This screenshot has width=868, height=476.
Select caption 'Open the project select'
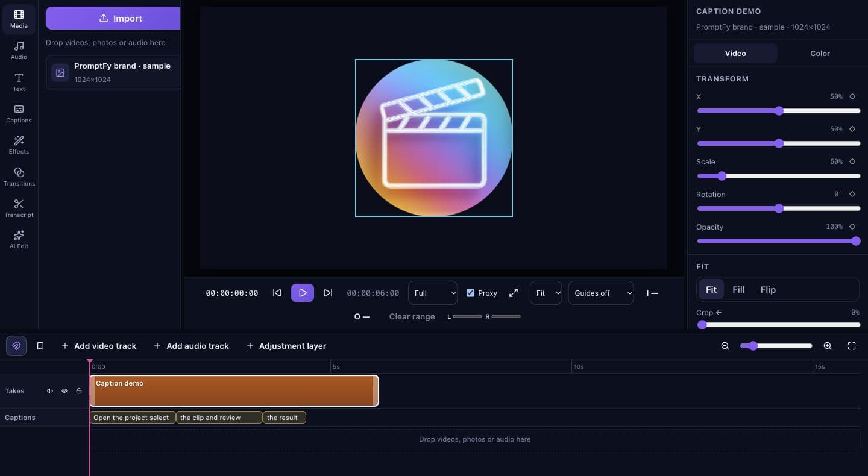[133, 417]
